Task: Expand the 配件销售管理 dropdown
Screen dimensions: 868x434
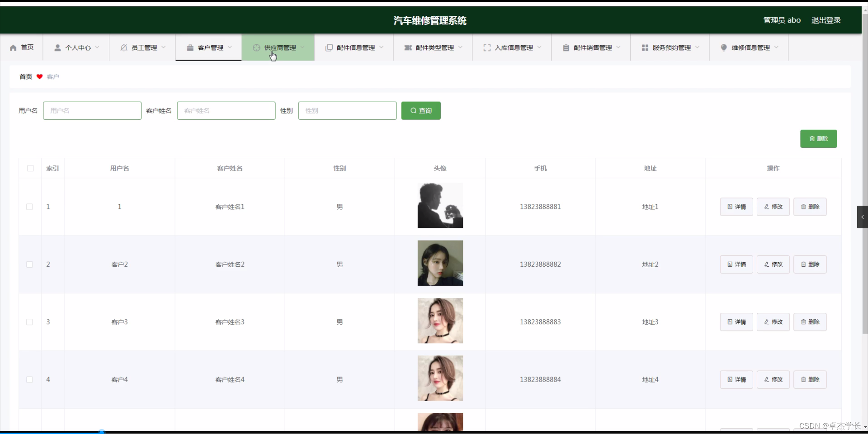Action: (x=619, y=47)
